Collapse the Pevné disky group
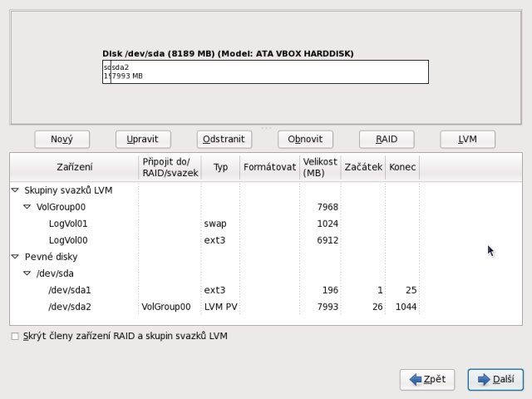This screenshot has width=532, height=399. [15, 257]
